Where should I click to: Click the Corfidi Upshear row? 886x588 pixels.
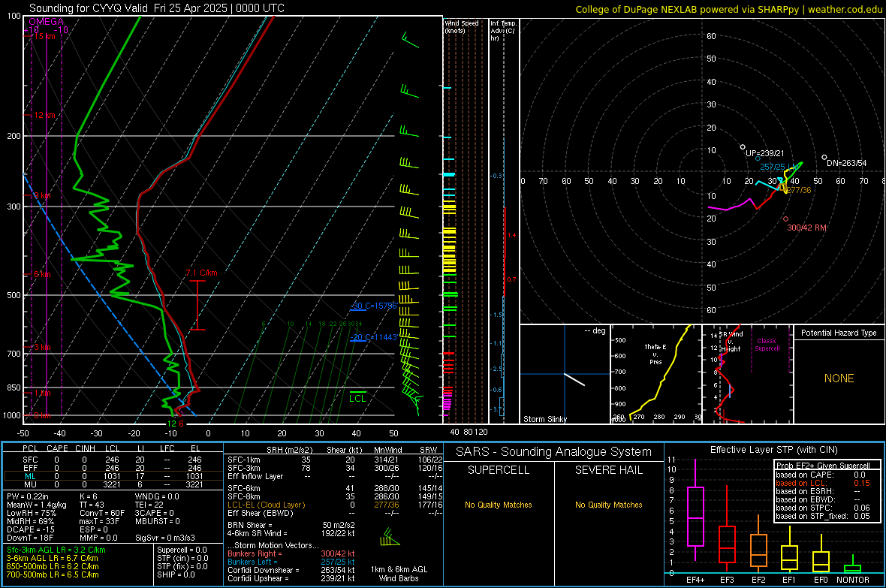[291, 578]
